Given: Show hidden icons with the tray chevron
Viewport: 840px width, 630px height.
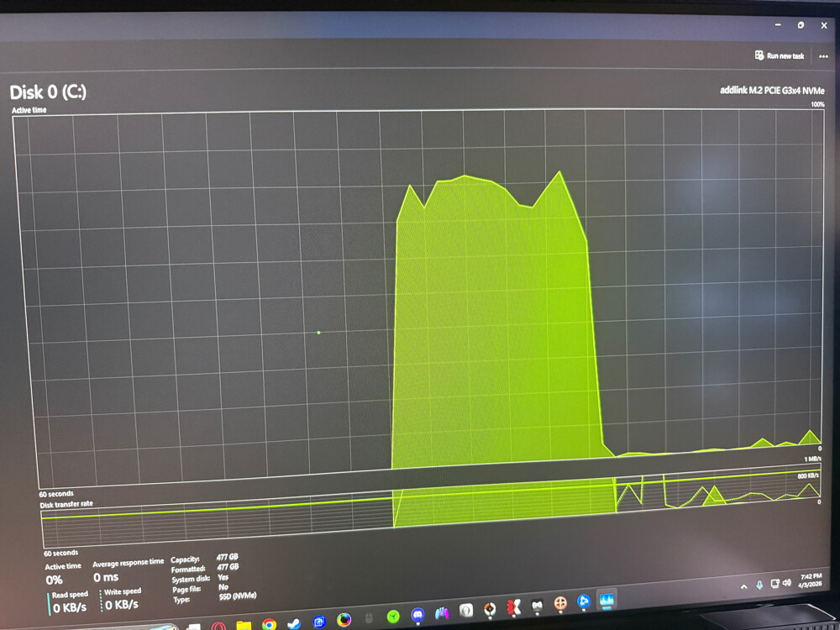Looking at the screenshot, I should coord(743,587).
